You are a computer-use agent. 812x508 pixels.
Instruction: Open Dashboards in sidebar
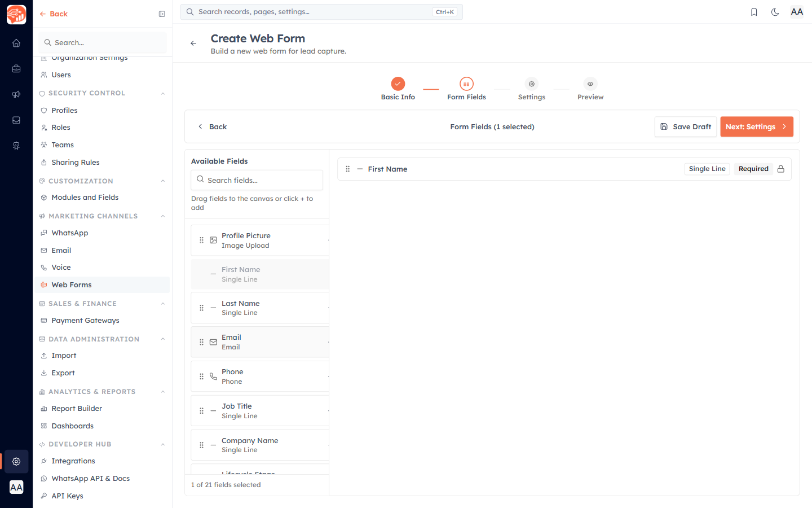click(x=102, y=426)
